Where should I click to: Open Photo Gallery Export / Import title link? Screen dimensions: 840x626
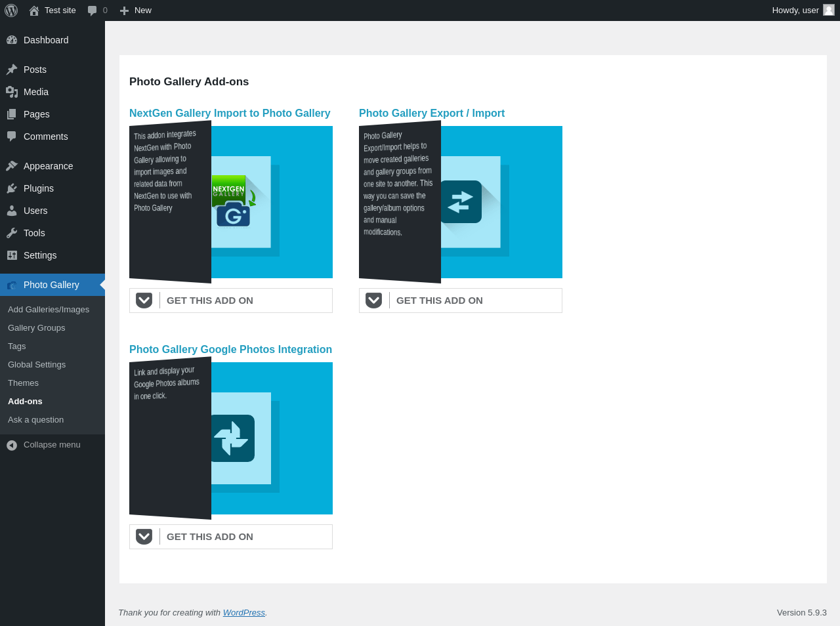[x=432, y=113]
